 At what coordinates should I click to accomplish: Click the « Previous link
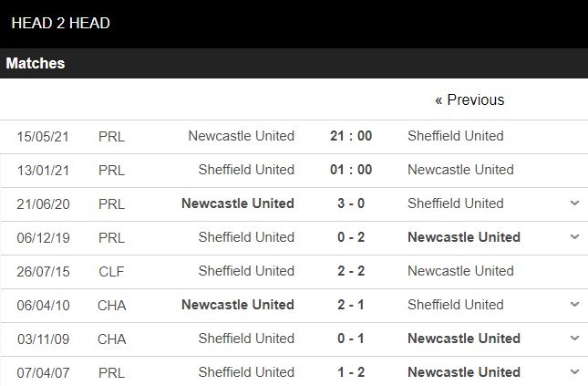[x=469, y=99]
